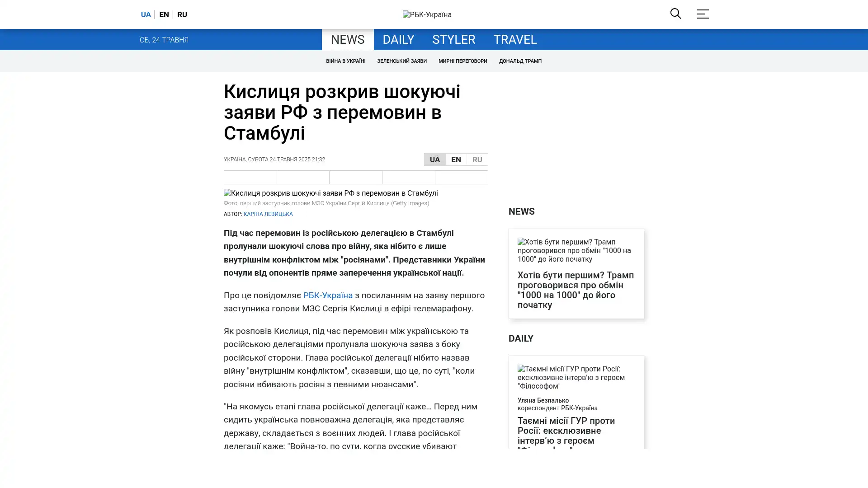The height and width of the screenshot is (488, 868).
Task: Open the hamburger menu icon
Action: [702, 14]
